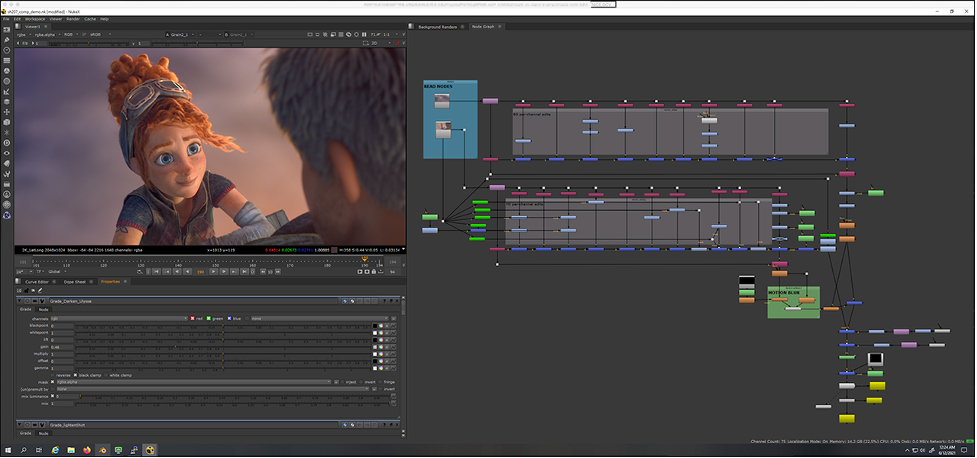This screenshot has height=458, width=977.
Task: Toggle the red channel checkbox
Action: click(193, 318)
